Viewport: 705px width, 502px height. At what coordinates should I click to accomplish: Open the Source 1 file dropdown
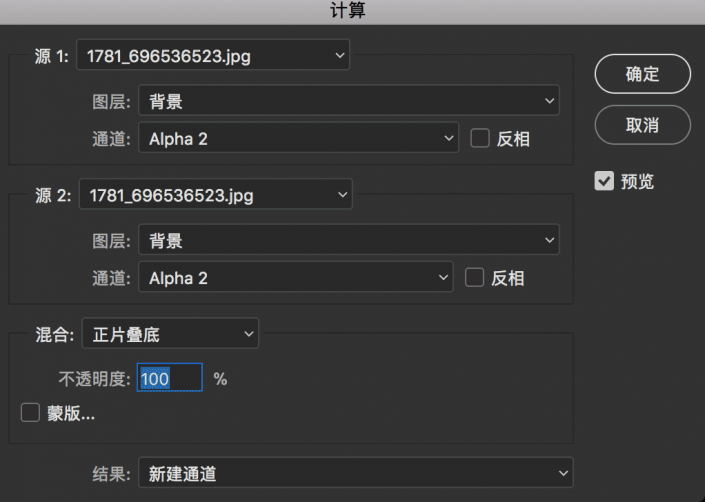point(214,56)
